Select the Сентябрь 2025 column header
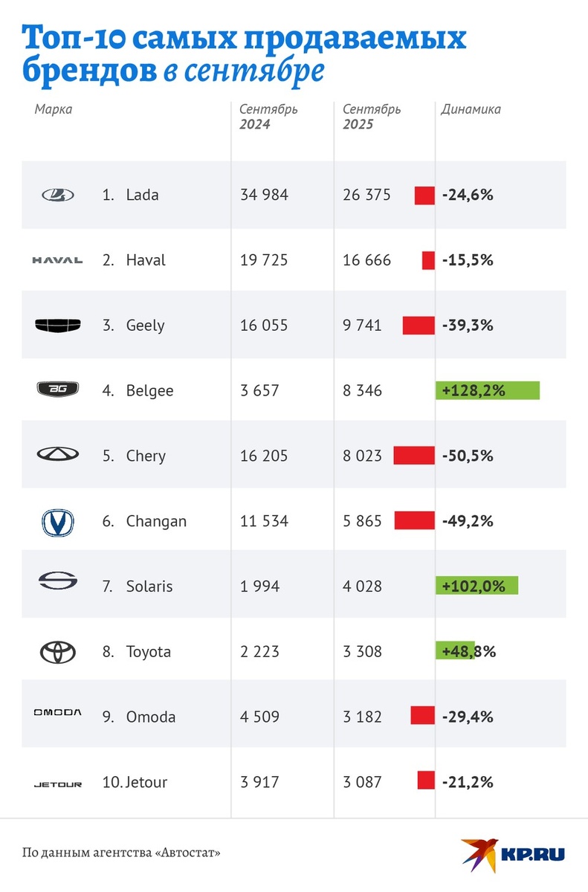The image size is (588, 892). point(372,117)
